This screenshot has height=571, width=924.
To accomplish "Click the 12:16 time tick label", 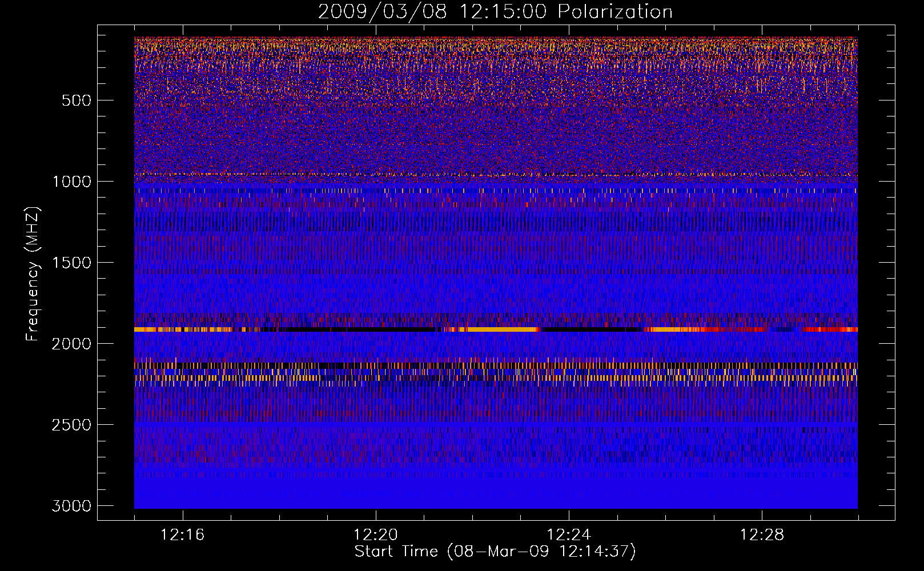I will (x=182, y=535).
